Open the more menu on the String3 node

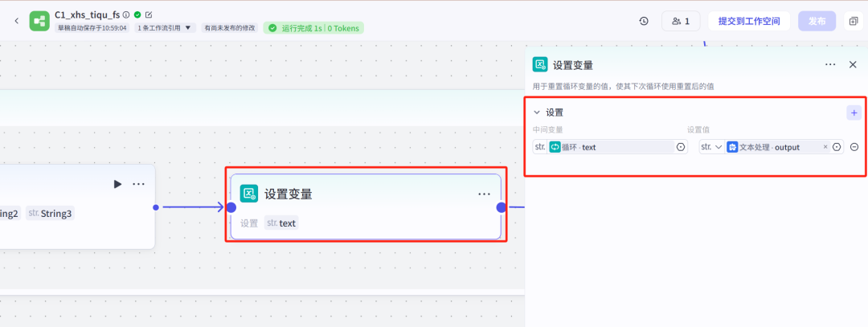click(x=138, y=184)
